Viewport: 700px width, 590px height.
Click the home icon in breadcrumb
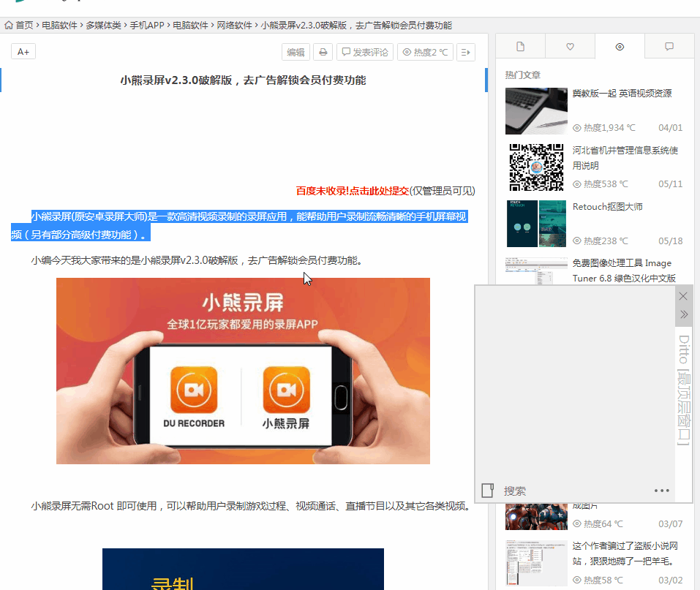(x=9, y=26)
